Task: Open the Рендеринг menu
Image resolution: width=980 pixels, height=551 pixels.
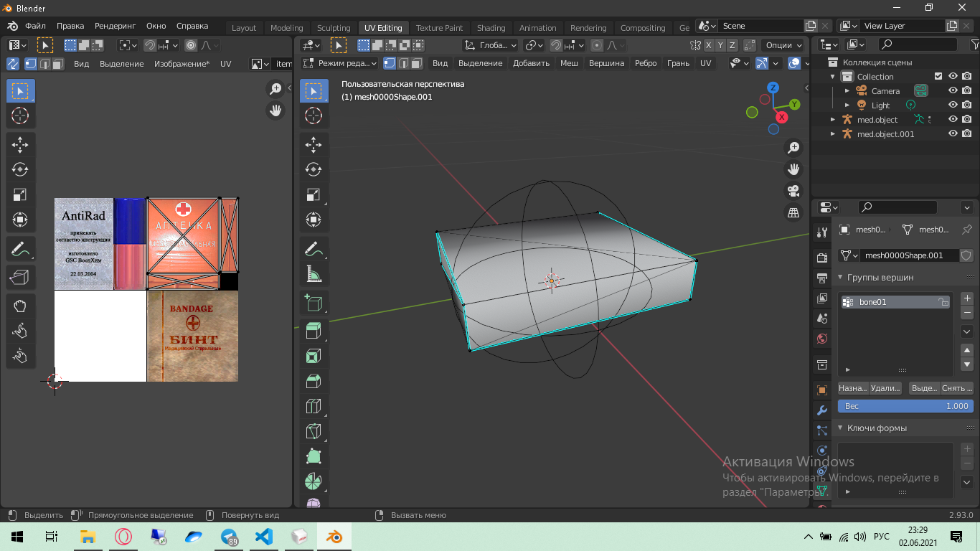Action: [115, 26]
